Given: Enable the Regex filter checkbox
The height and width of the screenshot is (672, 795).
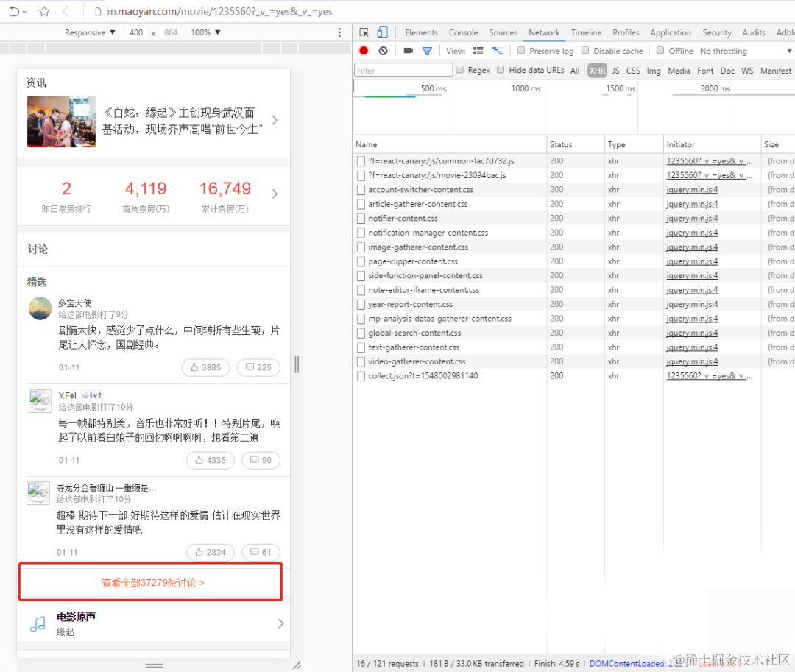Looking at the screenshot, I should click(459, 70).
